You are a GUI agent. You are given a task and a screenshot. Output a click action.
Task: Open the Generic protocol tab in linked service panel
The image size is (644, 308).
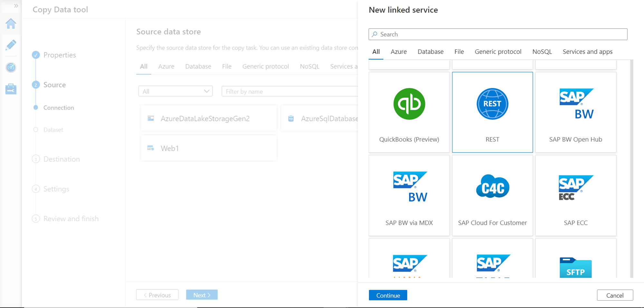pos(498,52)
